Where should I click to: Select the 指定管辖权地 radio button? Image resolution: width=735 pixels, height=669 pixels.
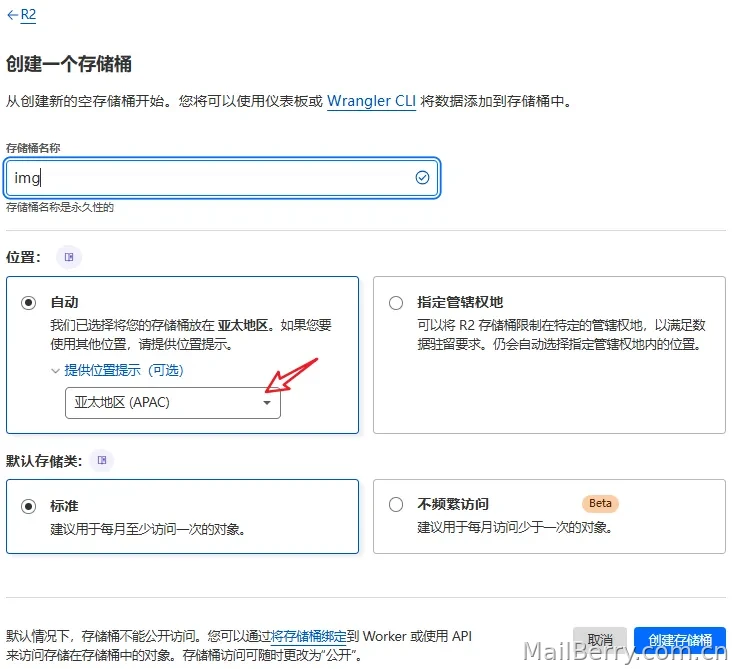tap(396, 303)
